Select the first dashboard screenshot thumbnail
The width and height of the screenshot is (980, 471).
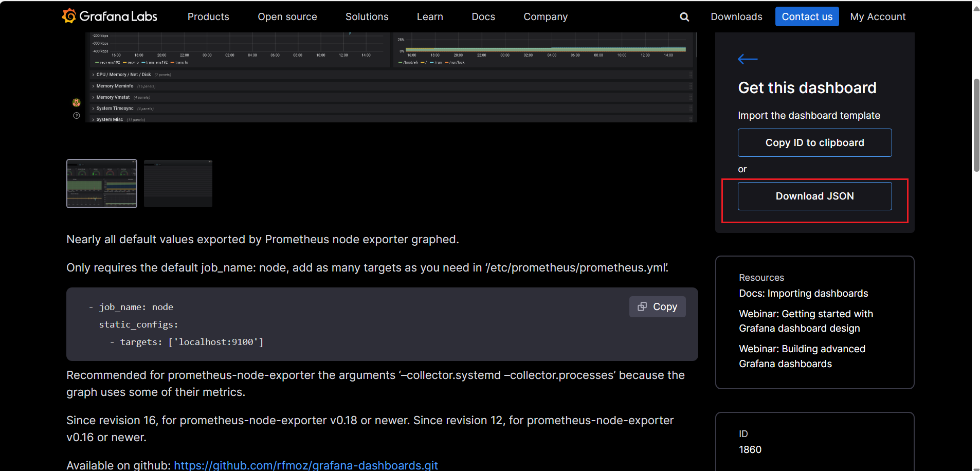coord(102,184)
